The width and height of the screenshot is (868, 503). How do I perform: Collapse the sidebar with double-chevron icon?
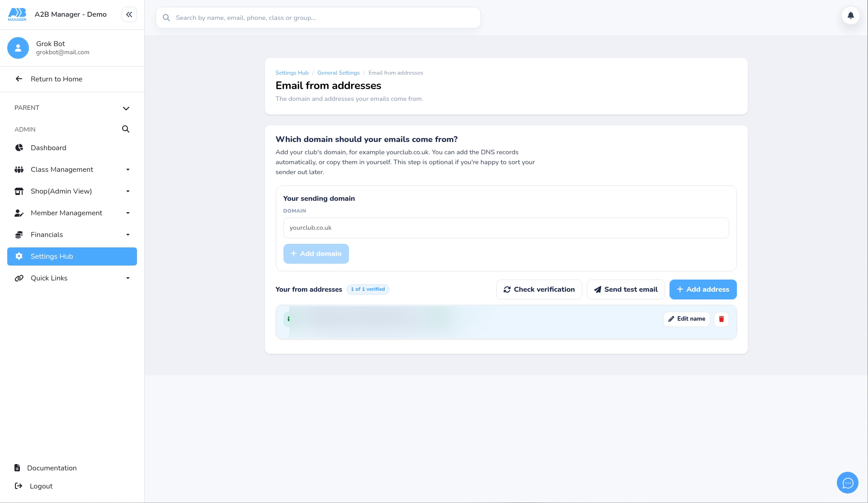coord(129,14)
